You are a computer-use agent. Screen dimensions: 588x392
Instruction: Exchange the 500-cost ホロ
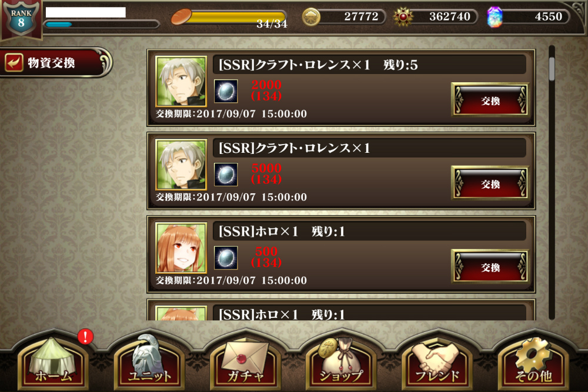point(490,266)
